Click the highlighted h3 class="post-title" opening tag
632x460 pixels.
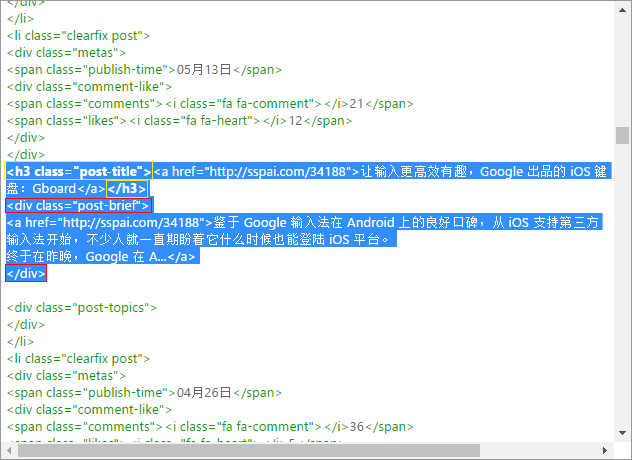coord(79,171)
